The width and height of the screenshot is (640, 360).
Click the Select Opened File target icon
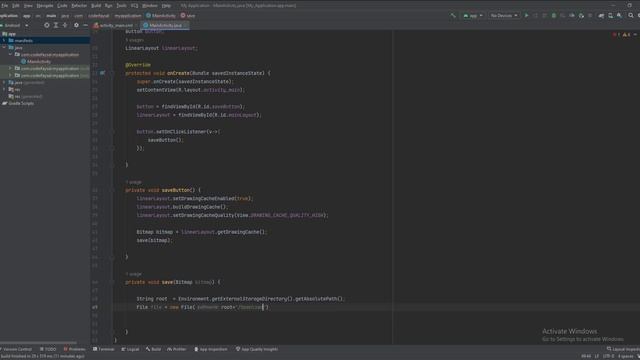tap(47, 25)
